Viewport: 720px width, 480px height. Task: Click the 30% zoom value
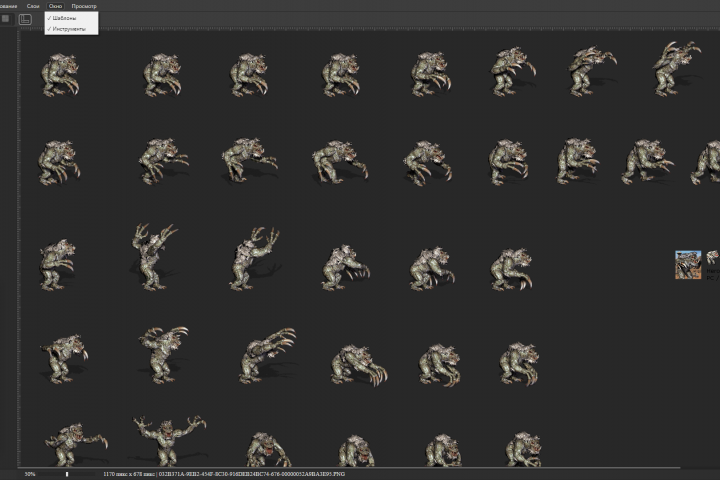point(30,474)
